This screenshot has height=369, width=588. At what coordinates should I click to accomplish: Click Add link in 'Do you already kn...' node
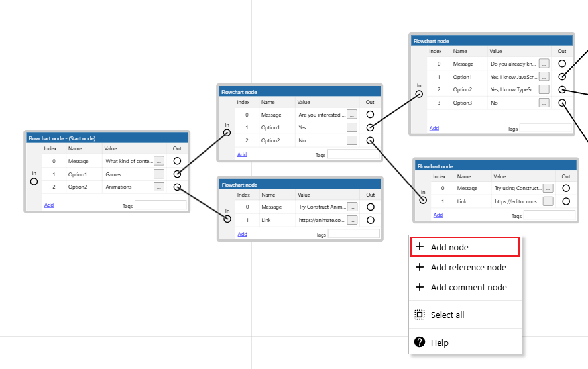click(x=434, y=128)
